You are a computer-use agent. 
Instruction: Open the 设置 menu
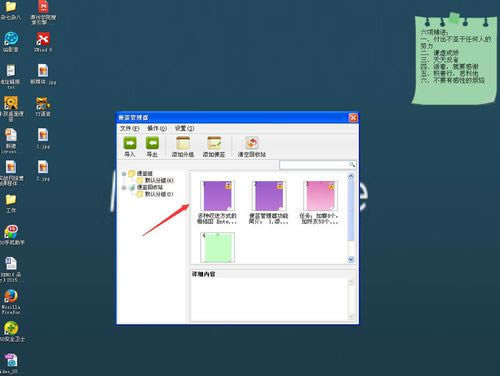tap(184, 128)
